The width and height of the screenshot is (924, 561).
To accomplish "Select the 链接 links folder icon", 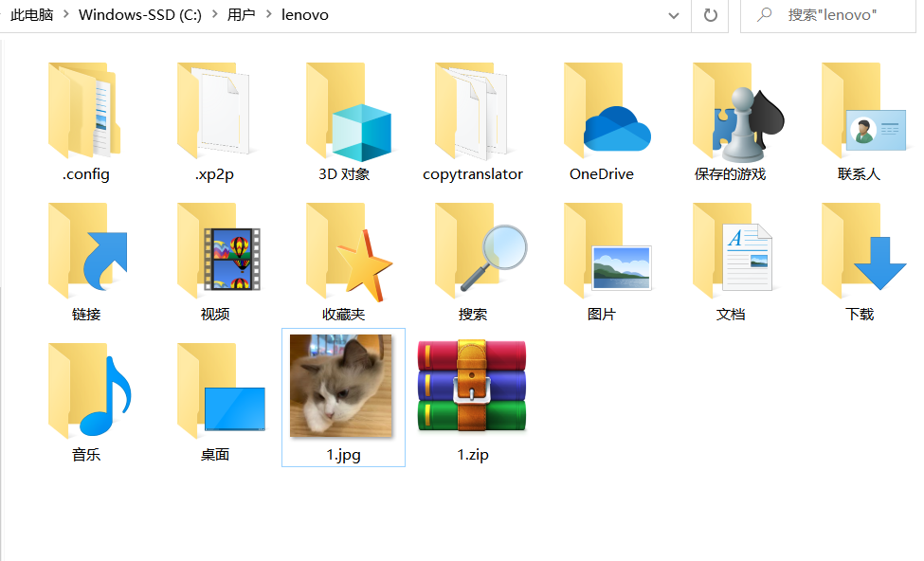I will [87, 250].
